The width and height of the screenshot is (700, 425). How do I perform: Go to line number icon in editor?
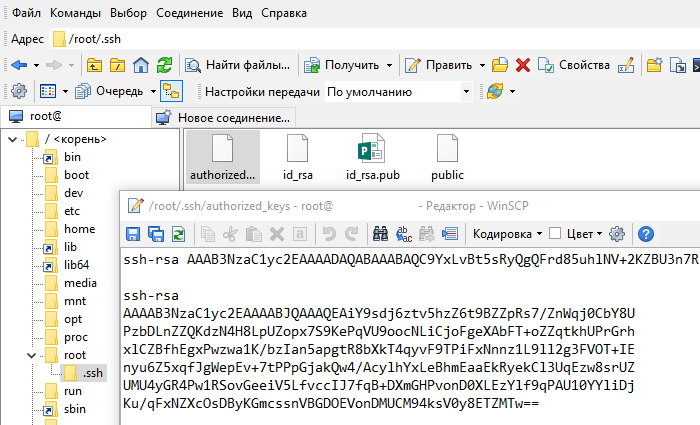coord(450,234)
